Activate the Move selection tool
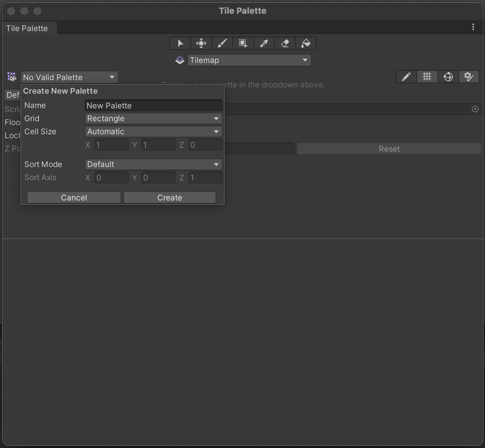 coord(201,43)
